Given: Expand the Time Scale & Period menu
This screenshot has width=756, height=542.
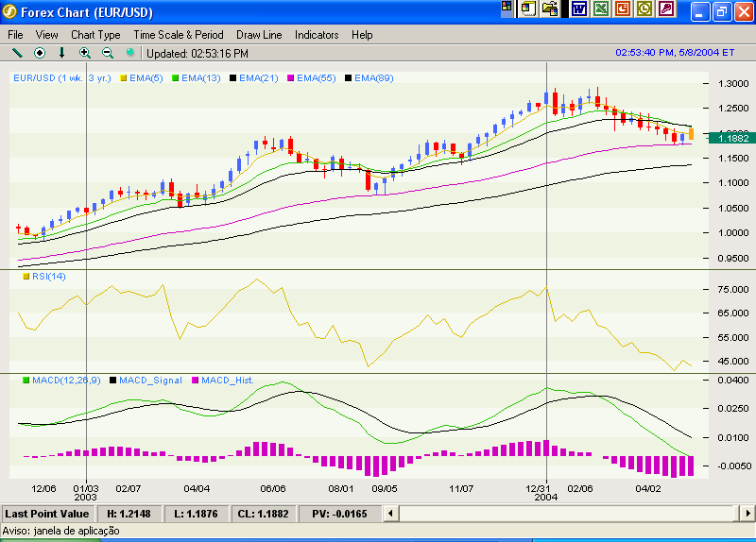Looking at the screenshot, I should [x=179, y=35].
